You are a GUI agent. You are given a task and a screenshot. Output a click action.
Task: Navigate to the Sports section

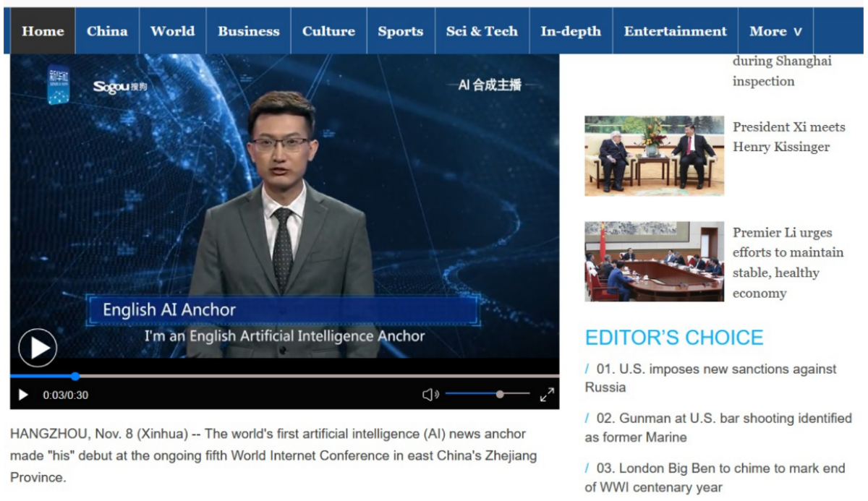click(400, 31)
